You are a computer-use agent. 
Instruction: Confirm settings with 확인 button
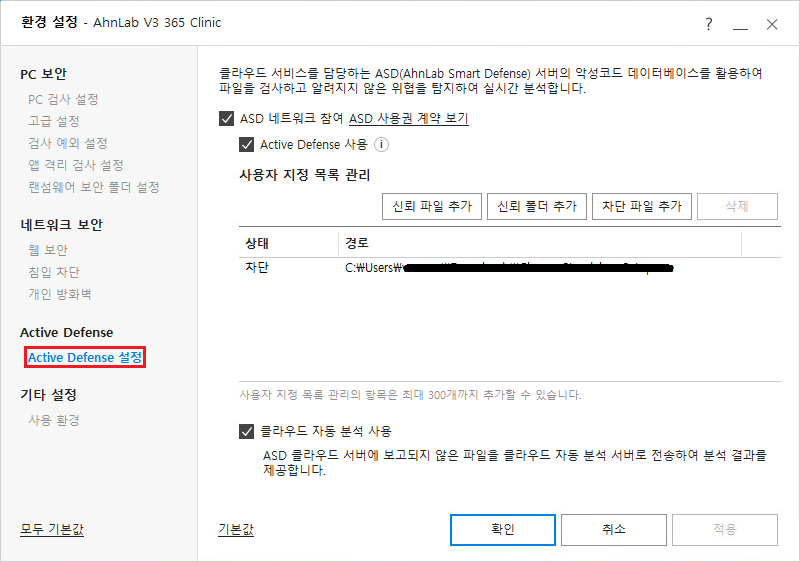click(503, 530)
